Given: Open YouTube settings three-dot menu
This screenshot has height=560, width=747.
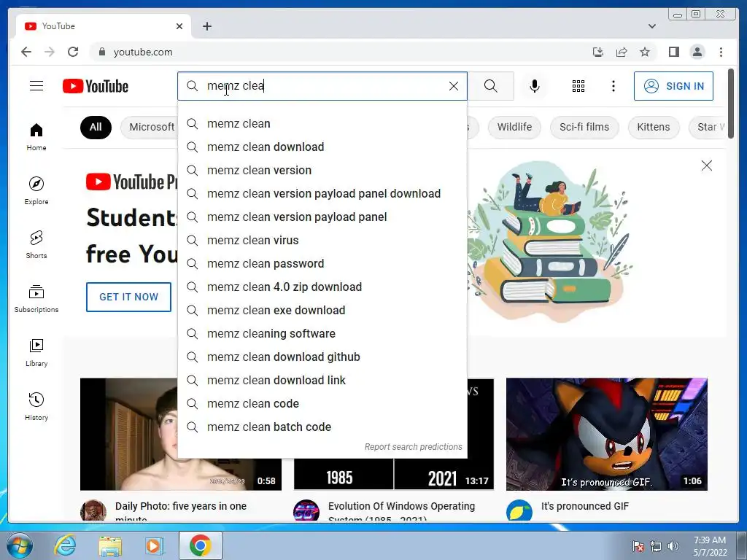Looking at the screenshot, I should point(613,86).
